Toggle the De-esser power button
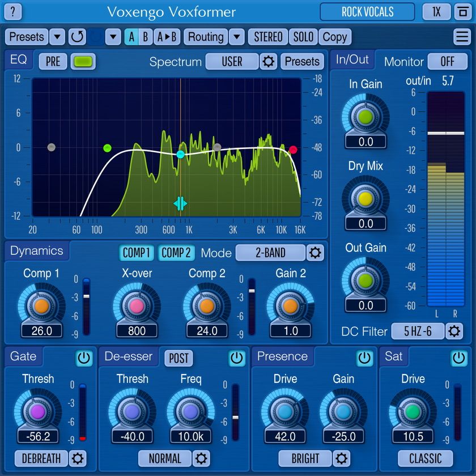The height and width of the screenshot is (476, 476). [x=236, y=358]
